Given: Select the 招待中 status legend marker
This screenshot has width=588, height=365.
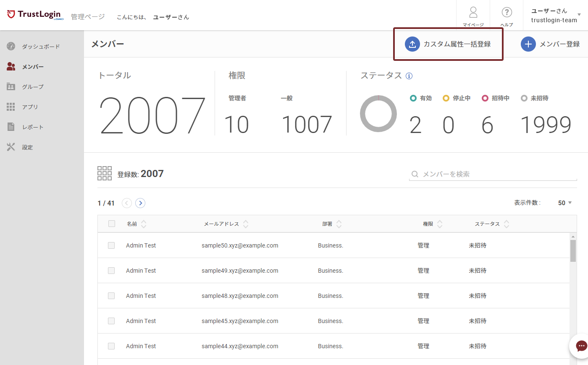Looking at the screenshot, I should [485, 98].
